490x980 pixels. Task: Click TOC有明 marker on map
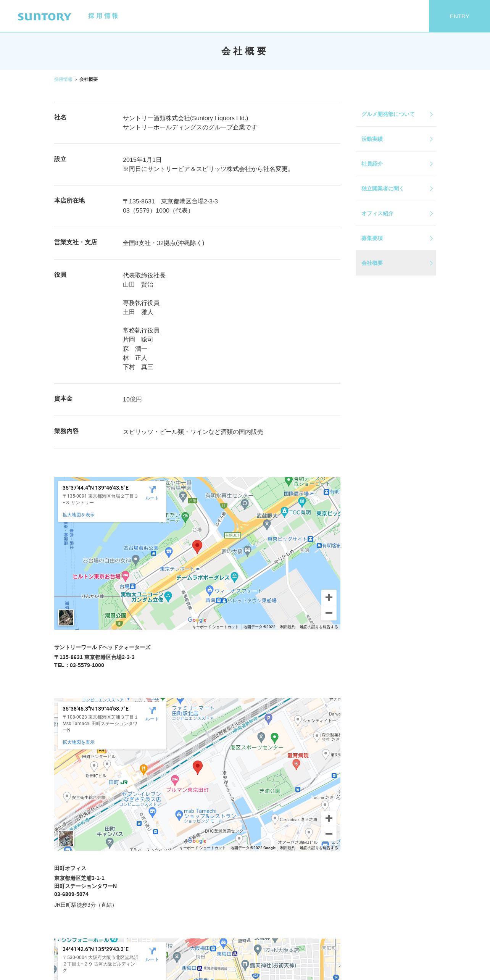(x=284, y=512)
